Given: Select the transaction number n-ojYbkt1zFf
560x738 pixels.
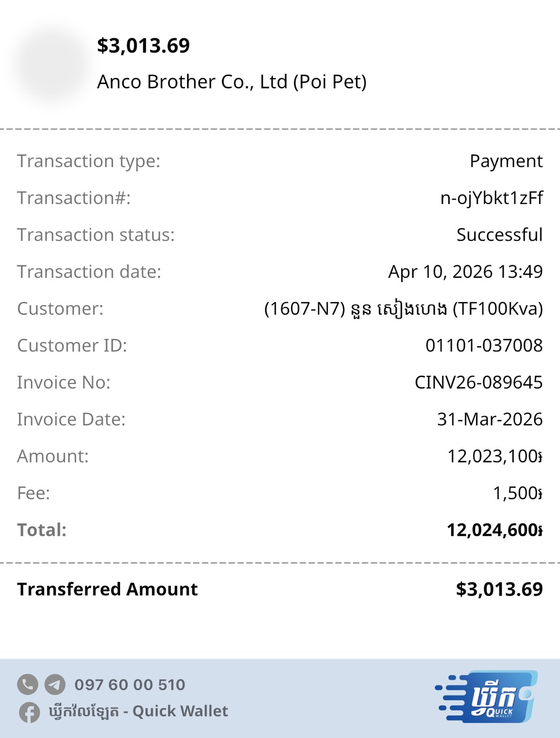Looking at the screenshot, I should (x=491, y=198).
